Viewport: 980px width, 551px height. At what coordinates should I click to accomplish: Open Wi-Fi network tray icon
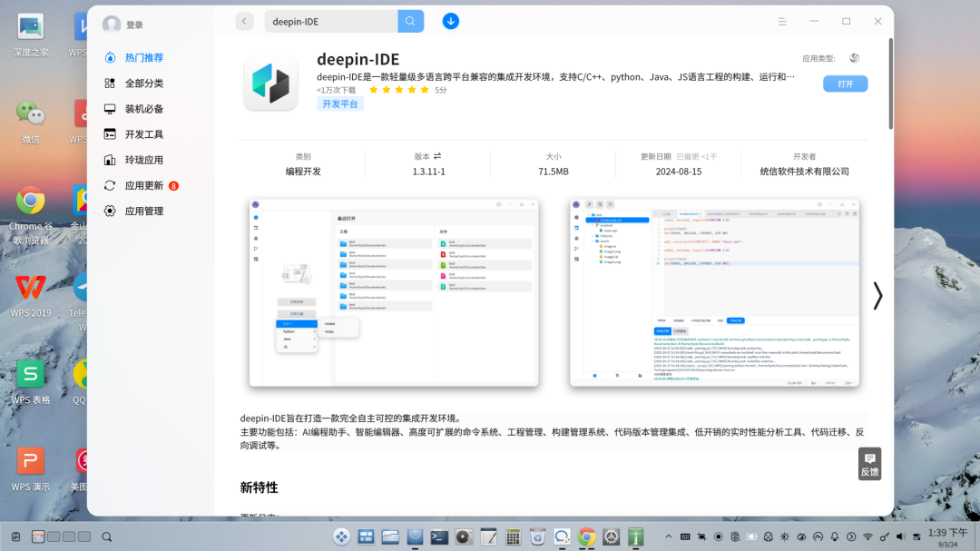pyautogui.click(x=867, y=536)
